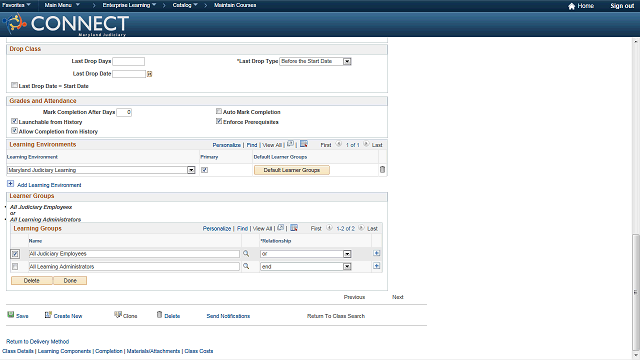The height and width of the screenshot is (360, 640).
Task: Expand the Catalog breadcrumb menu
Action: click(185, 5)
